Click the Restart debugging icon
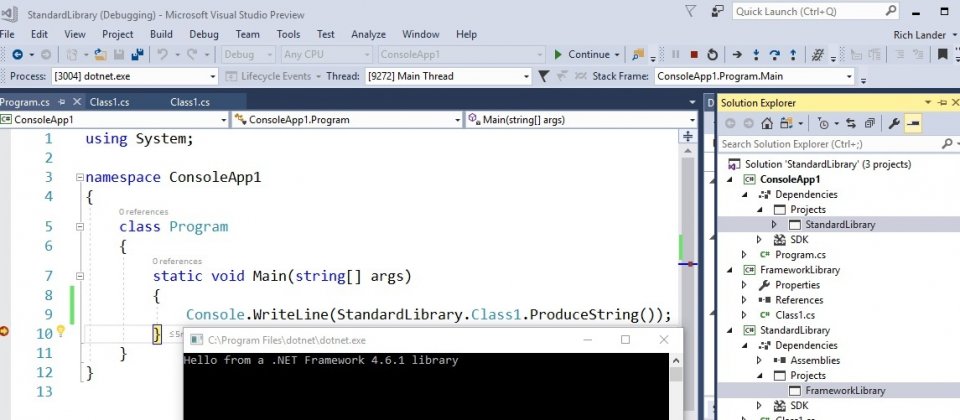 712,54
